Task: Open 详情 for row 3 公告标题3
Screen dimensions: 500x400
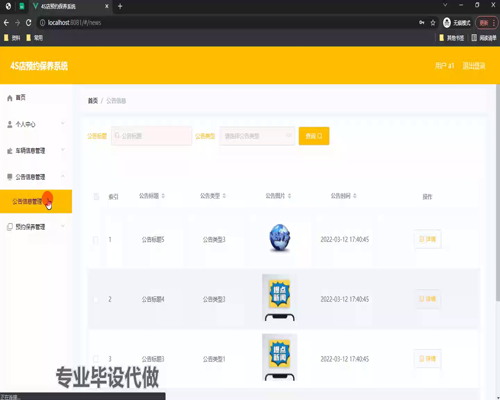Action: click(428, 359)
